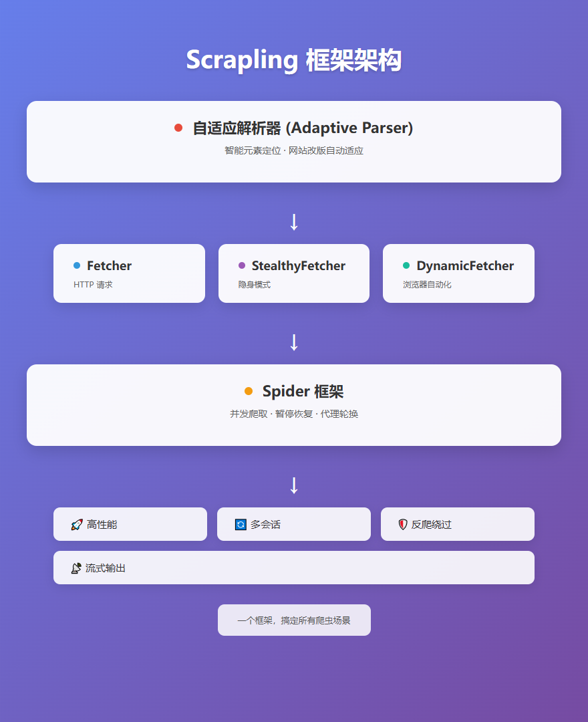Image resolution: width=588 pixels, height=722 pixels.
Task: Click the orange dot beside Spider 框架
Action: point(249,391)
